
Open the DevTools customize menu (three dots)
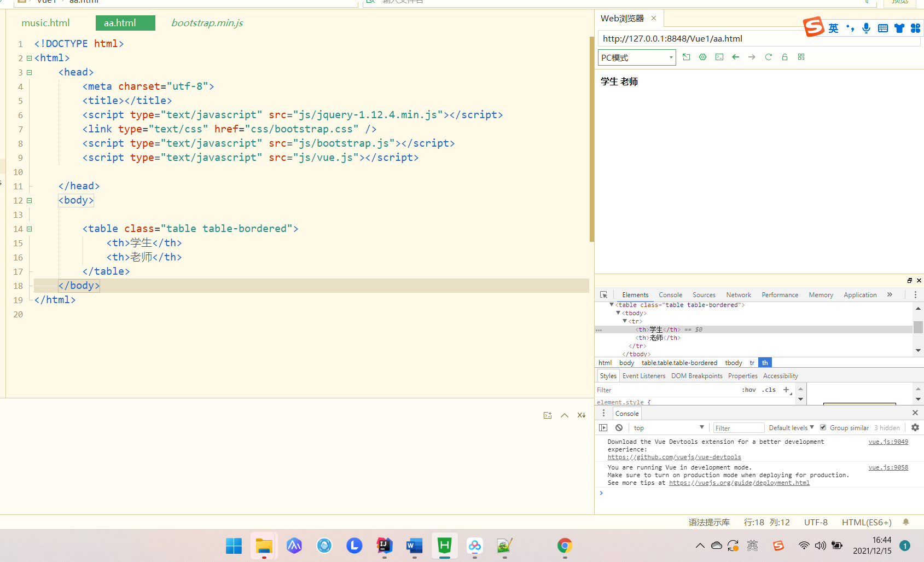pyautogui.click(x=915, y=294)
